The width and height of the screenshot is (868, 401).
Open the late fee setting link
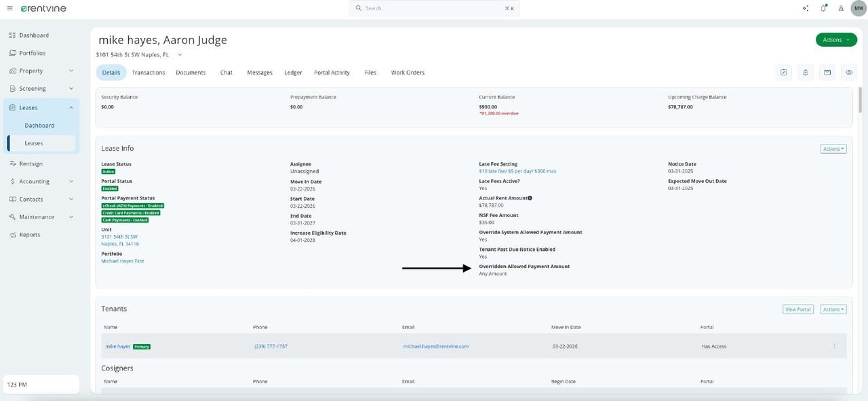[x=517, y=172]
